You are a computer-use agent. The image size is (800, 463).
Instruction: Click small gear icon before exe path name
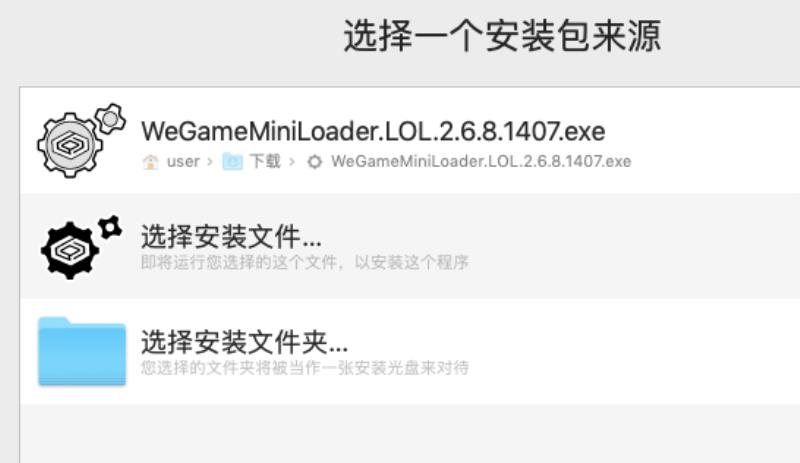[x=315, y=162]
